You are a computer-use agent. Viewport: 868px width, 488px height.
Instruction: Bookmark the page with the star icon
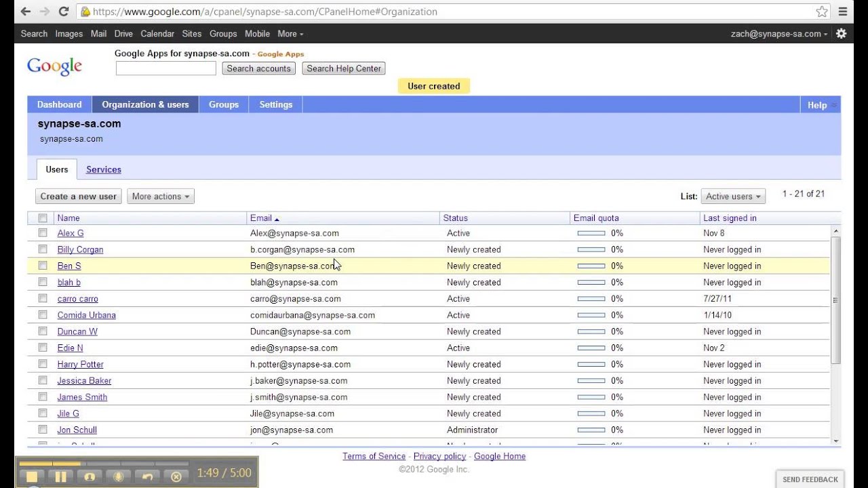(822, 12)
